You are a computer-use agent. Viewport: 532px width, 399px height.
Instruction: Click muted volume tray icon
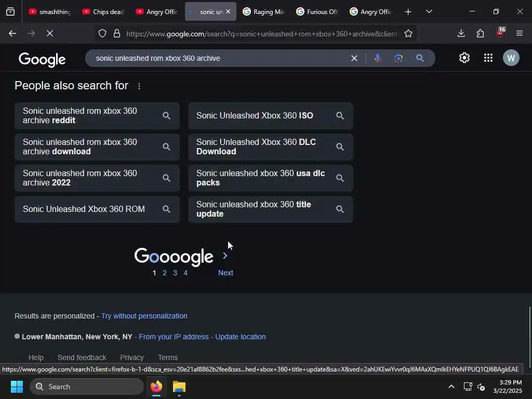pyautogui.click(x=481, y=387)
